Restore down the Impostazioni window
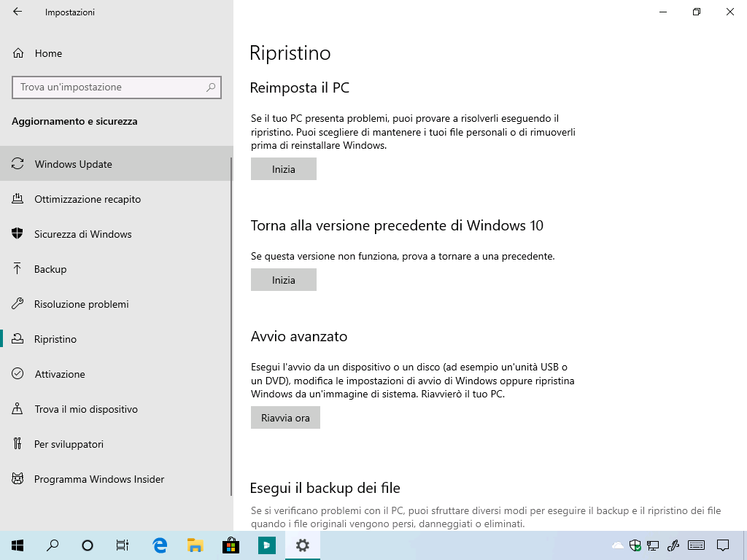 click(697, 12)
